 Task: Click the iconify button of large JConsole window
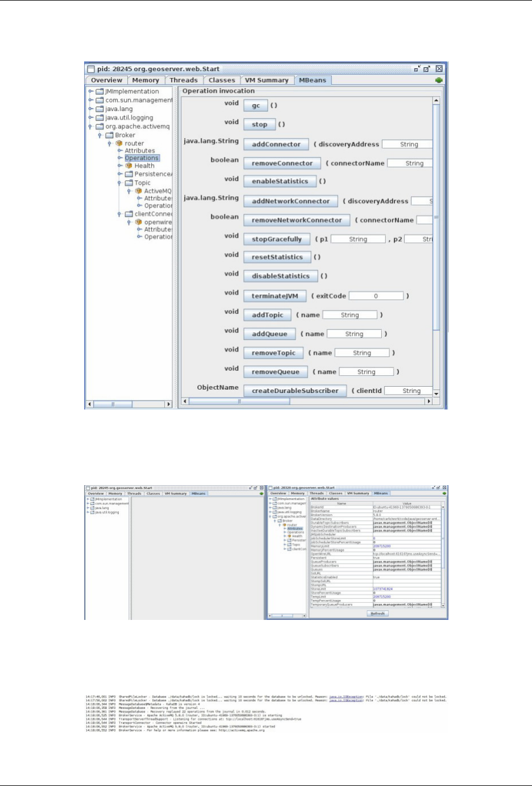point(418,69)
